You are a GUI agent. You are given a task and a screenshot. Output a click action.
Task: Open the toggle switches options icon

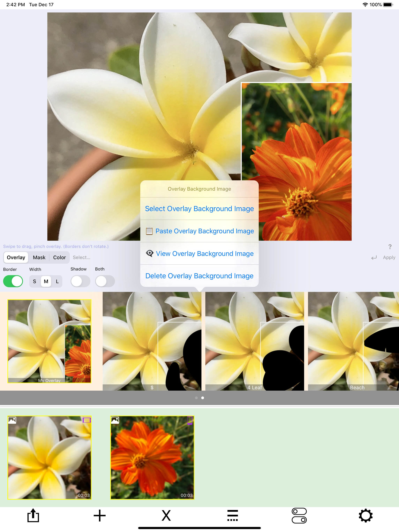299,515
